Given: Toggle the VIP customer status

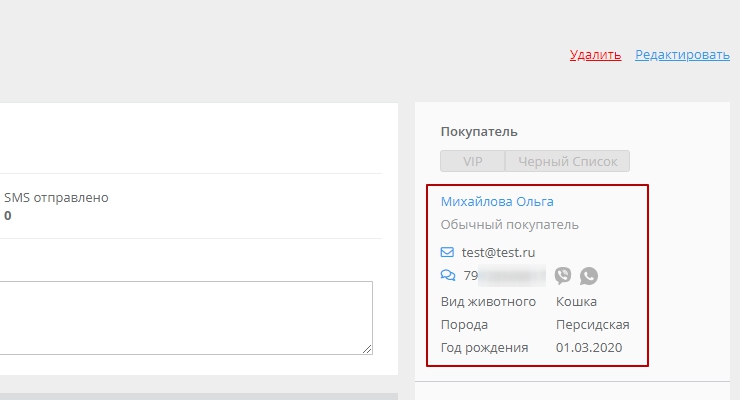Looking at the screenshot, I should point(472,162).
